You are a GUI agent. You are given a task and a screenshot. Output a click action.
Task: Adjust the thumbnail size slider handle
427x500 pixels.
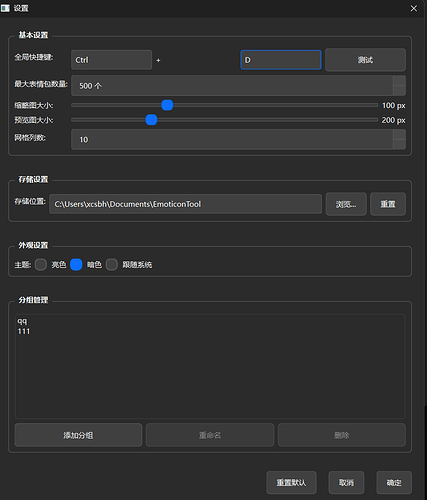coord(167,105)
